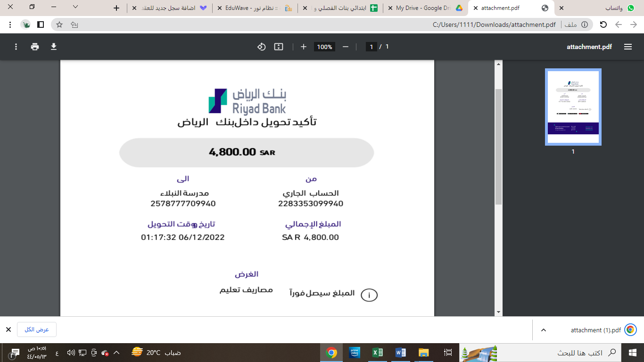Select the page 1 thumbnail
The image size is (644, 362).
point(573,107)
